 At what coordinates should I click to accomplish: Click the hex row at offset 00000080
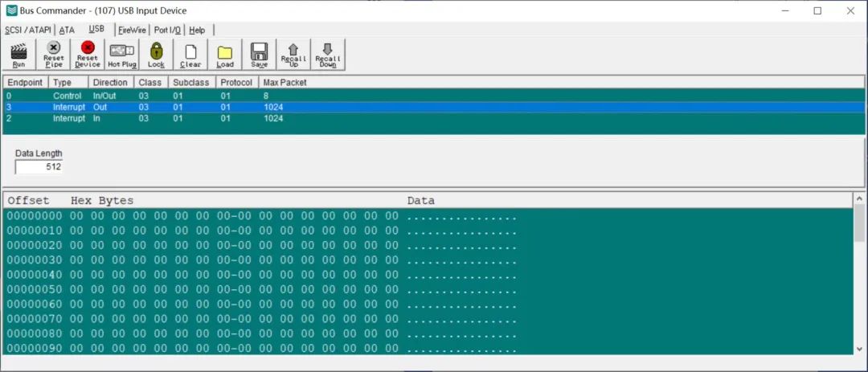click(x=428, y=333)
